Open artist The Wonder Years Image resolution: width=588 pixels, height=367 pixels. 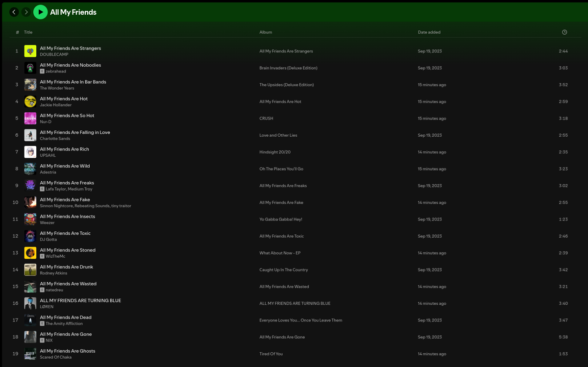57,88
